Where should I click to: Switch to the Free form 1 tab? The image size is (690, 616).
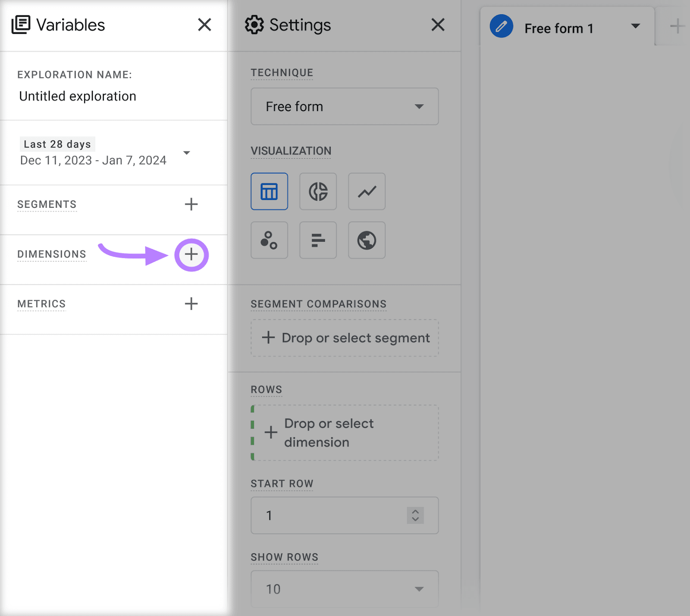[558, 28]
